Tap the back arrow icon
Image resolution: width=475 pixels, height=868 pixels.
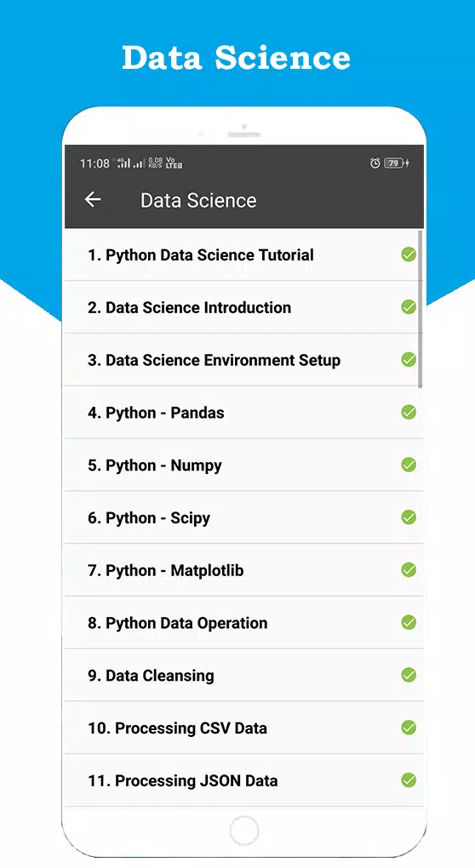(x=93, y=199)
